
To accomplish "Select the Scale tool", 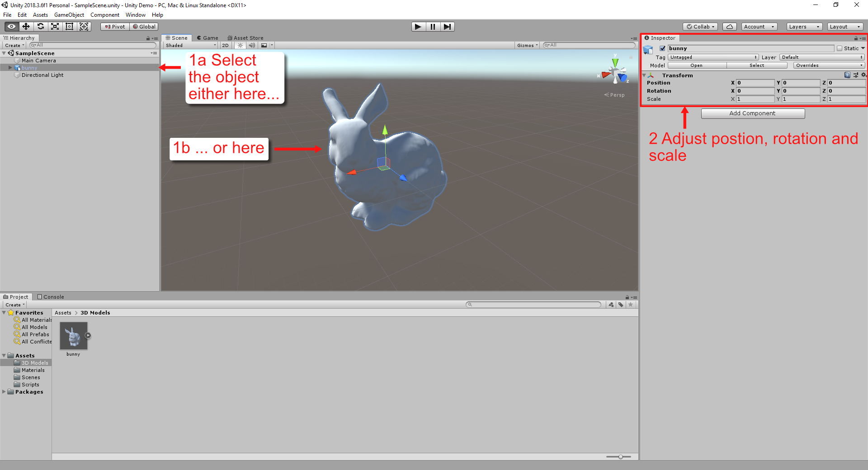I will pos(55,27).
